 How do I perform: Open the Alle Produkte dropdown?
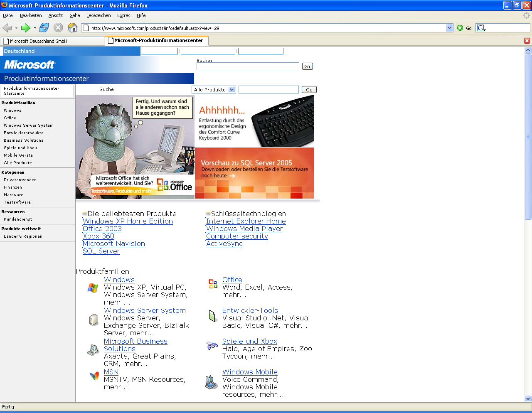click(x=214, y=90)
